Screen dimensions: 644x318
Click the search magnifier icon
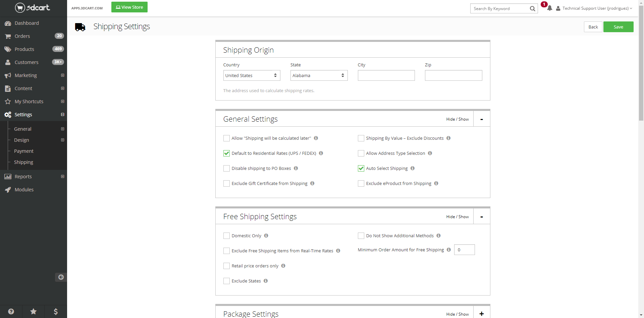click(x=532, y=9)
